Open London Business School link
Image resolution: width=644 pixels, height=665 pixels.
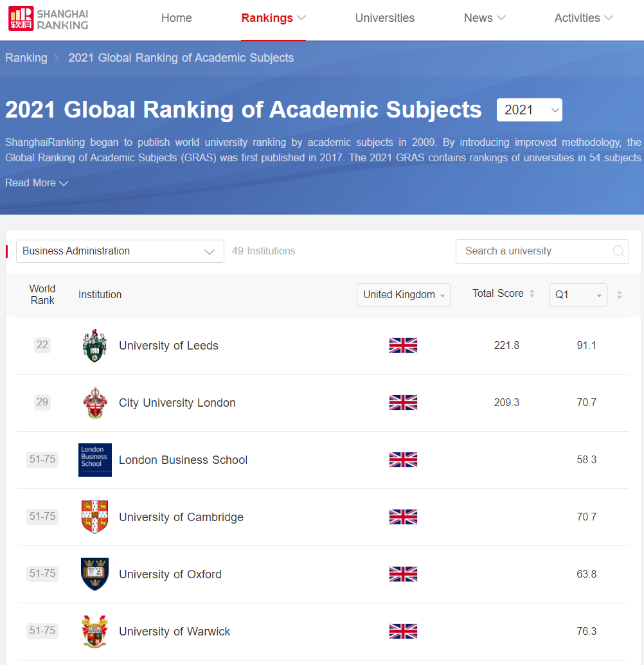point(183,460)
